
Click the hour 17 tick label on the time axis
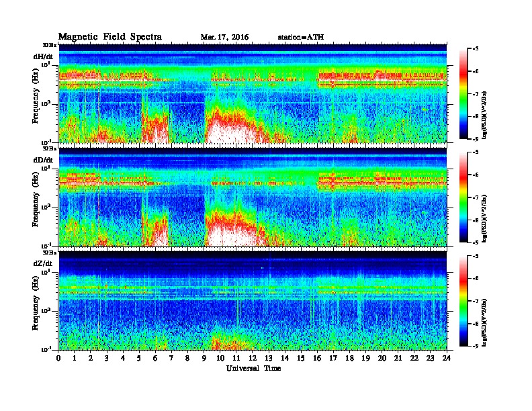334,359
